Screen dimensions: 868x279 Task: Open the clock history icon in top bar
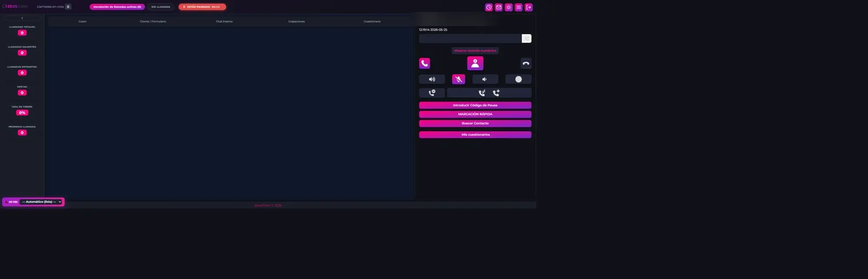489,7
